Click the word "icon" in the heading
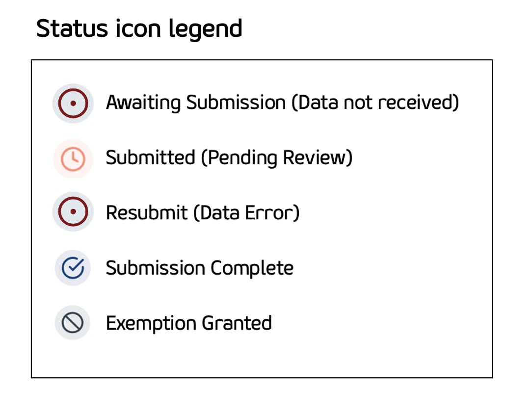The width and height of the screenshot is (532, 414). click(x=135, y=28)
